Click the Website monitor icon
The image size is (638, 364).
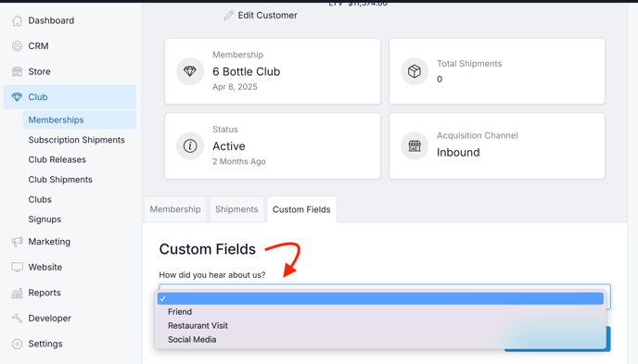click(17, 268)
